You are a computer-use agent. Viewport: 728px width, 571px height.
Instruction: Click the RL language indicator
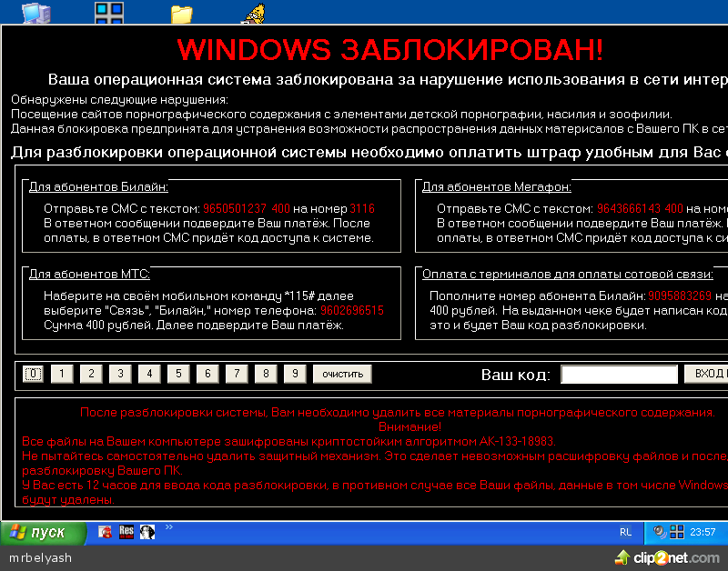point(625,532)
